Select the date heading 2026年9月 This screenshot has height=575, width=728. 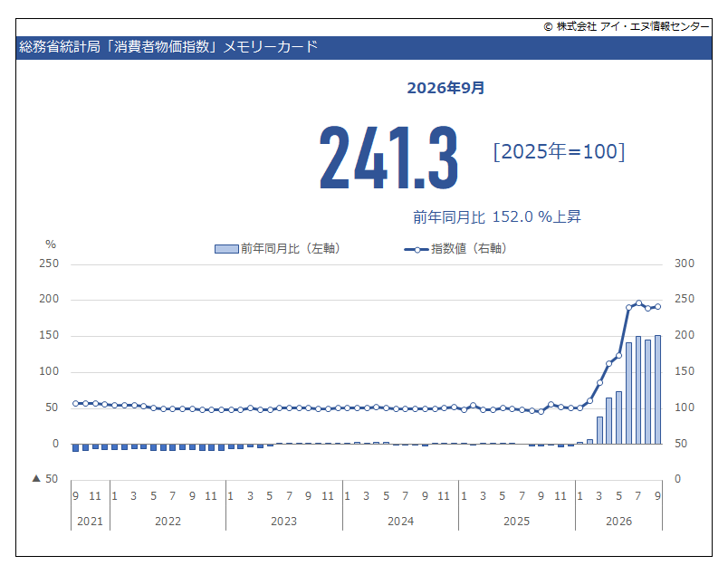445,88
